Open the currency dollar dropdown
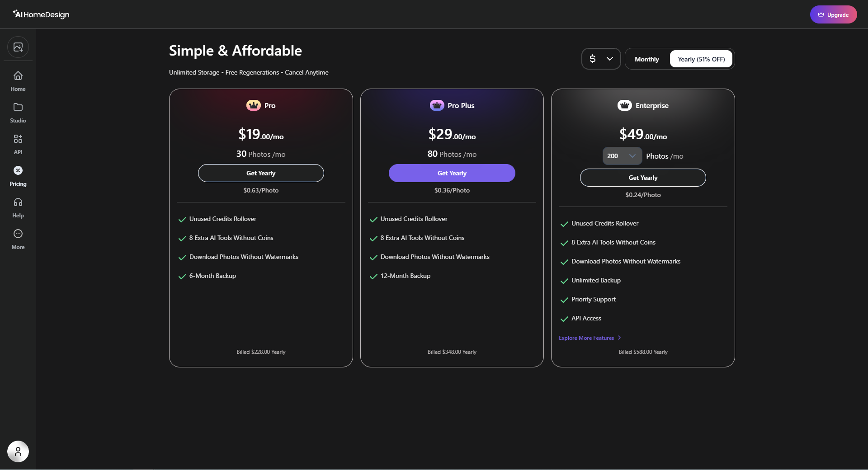The width and height of the screenshot is (868, 470). [x=601, y=59]
